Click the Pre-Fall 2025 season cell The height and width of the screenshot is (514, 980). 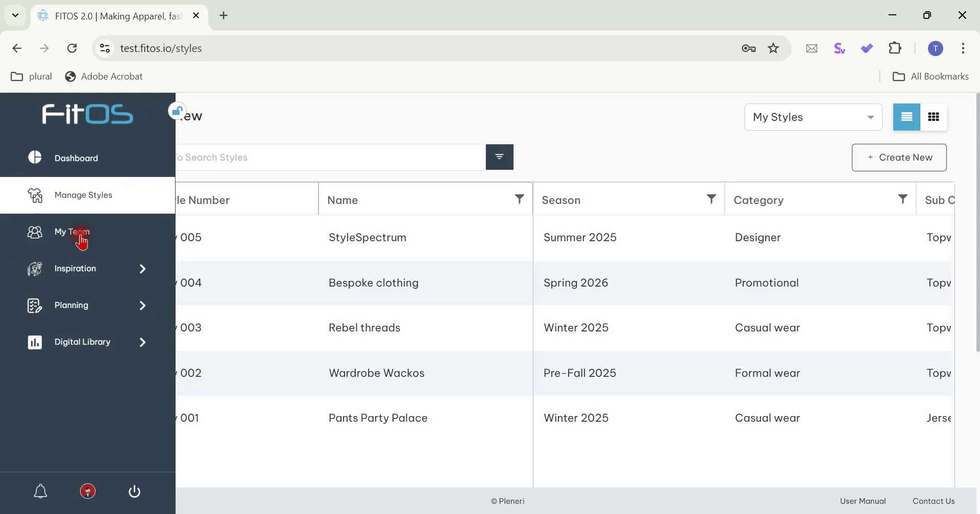580,373
